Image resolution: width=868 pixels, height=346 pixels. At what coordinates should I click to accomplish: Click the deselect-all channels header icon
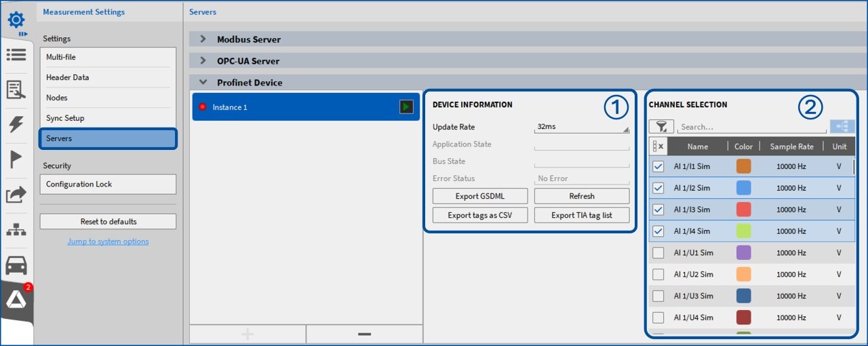[x=658, y=146]
